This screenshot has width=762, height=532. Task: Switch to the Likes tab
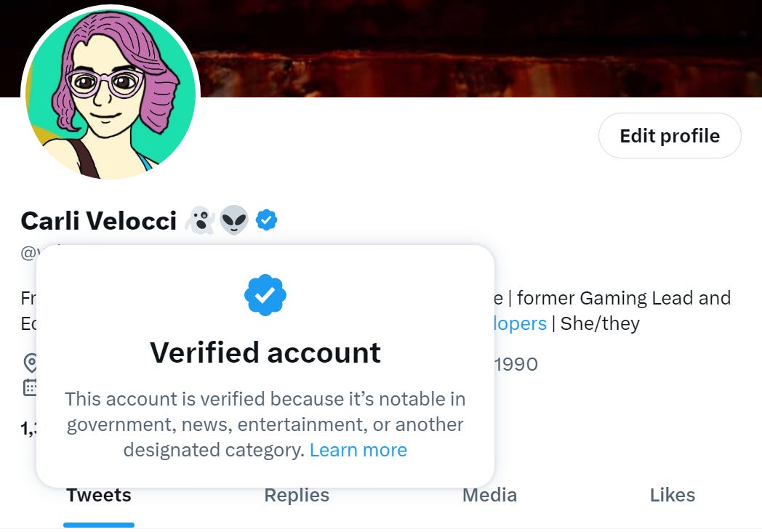point(673,495)
